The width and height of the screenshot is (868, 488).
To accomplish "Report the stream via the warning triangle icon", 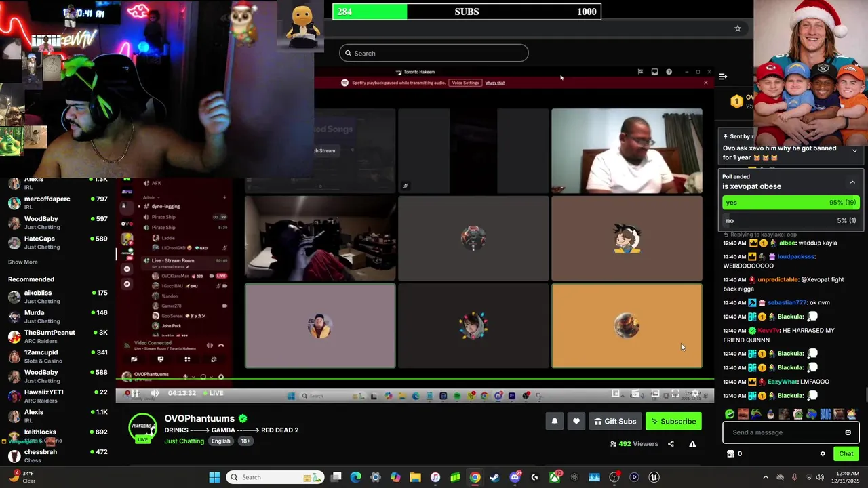I will point(692,444).
